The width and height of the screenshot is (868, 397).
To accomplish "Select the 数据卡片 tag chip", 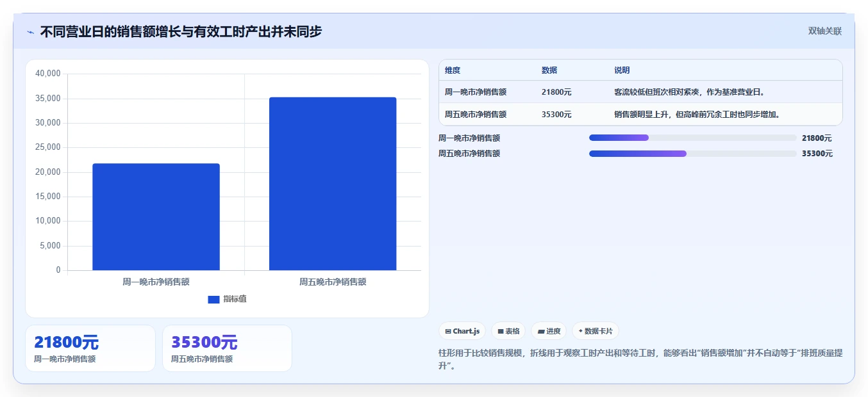I will [596, 331].
